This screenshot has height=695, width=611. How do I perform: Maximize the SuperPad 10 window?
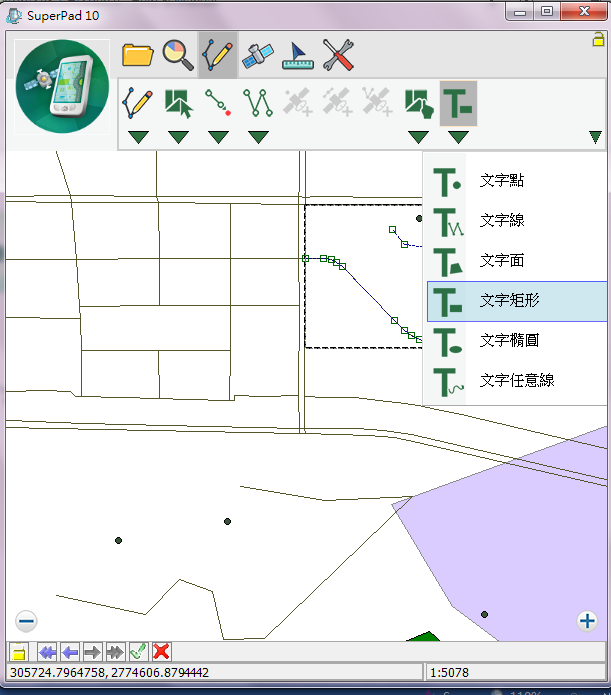click(x=547, y=12)
